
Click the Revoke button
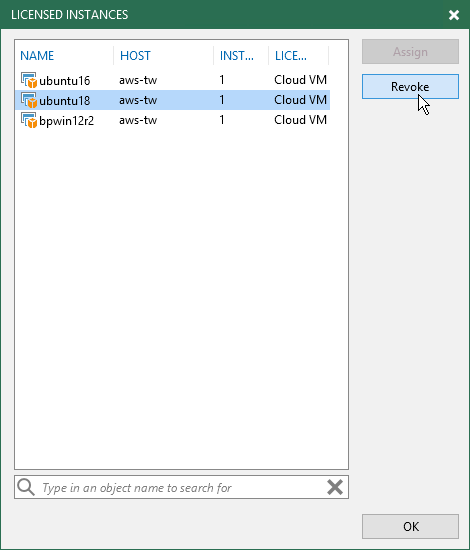410,87
